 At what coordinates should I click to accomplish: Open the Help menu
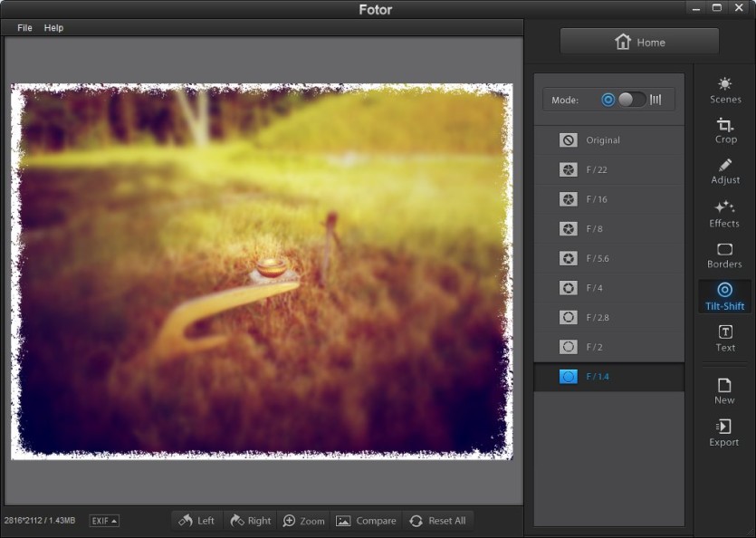(53, 28)
